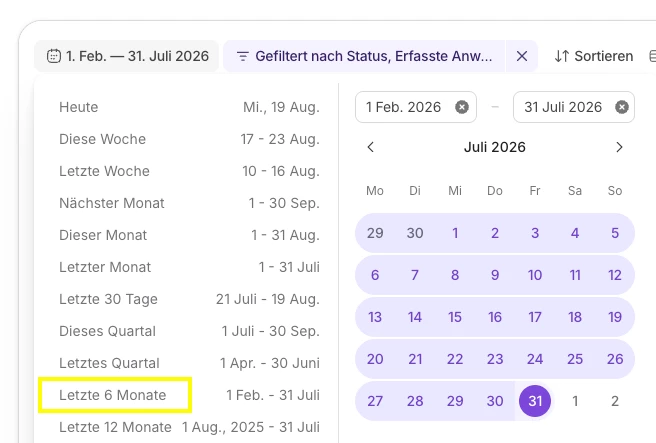Open the date range picker with calendar icon

click(x=126, y=56)
